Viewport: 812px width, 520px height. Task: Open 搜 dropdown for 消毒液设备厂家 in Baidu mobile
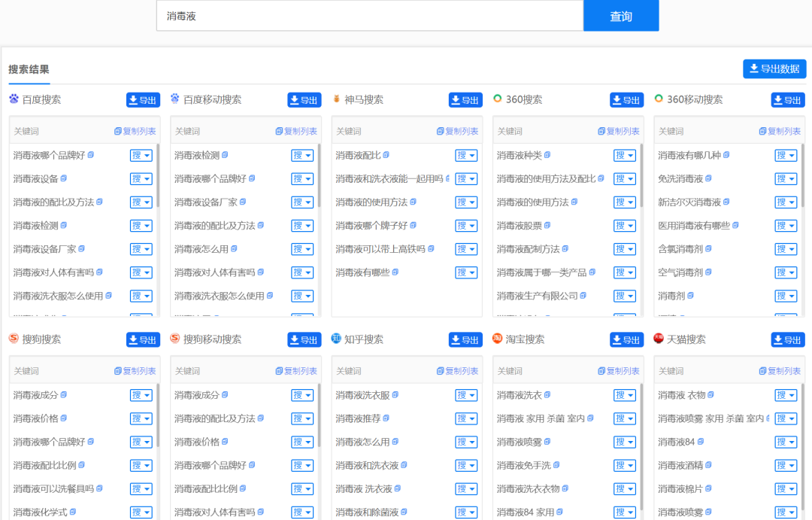[302, 202]
